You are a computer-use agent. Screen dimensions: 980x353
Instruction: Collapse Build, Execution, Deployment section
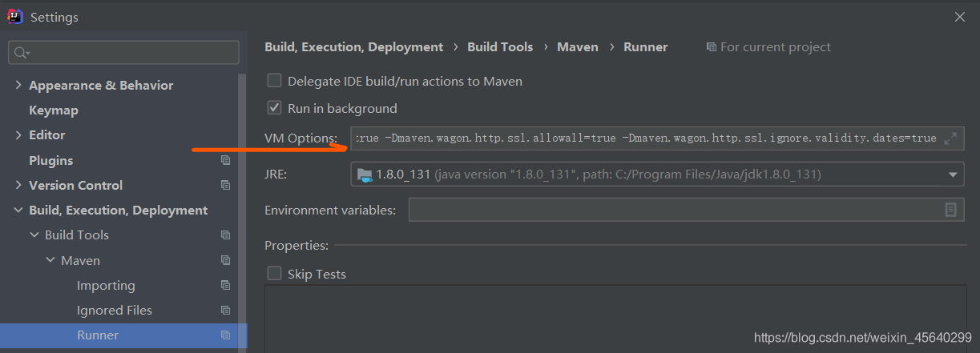tap(18, 211)
